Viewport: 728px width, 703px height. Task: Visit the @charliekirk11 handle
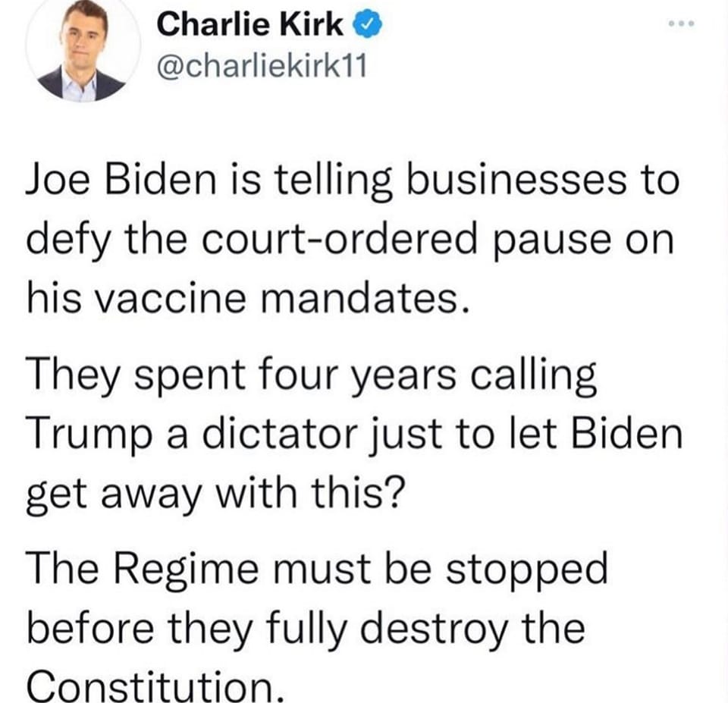point(262,67)
